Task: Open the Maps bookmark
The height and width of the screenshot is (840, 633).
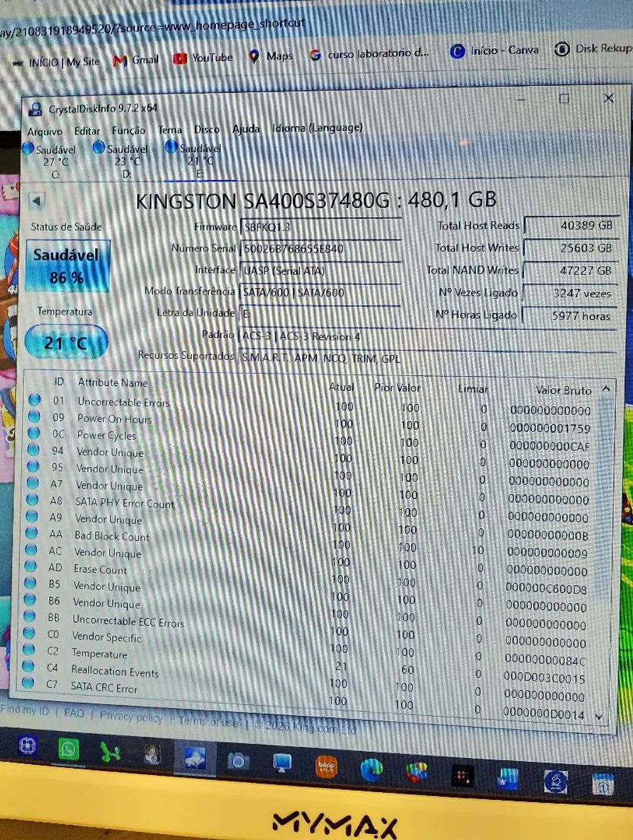Action: tap(271, 56)
